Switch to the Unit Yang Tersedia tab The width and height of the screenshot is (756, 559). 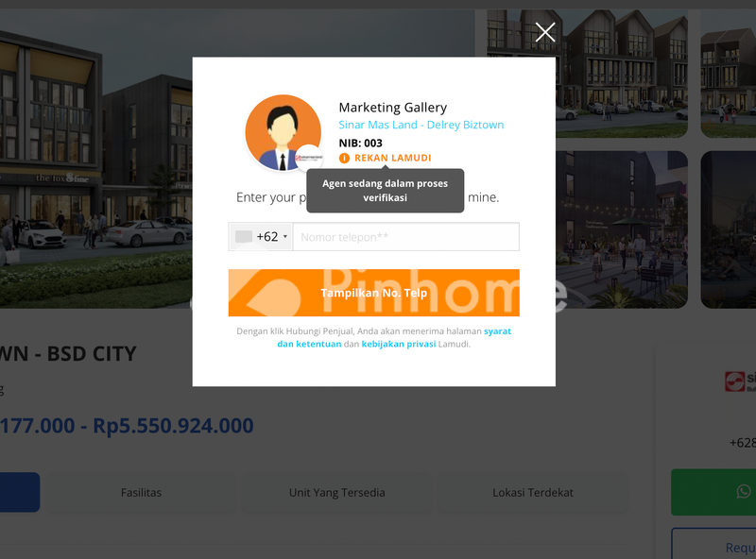(x=336, y=493)
